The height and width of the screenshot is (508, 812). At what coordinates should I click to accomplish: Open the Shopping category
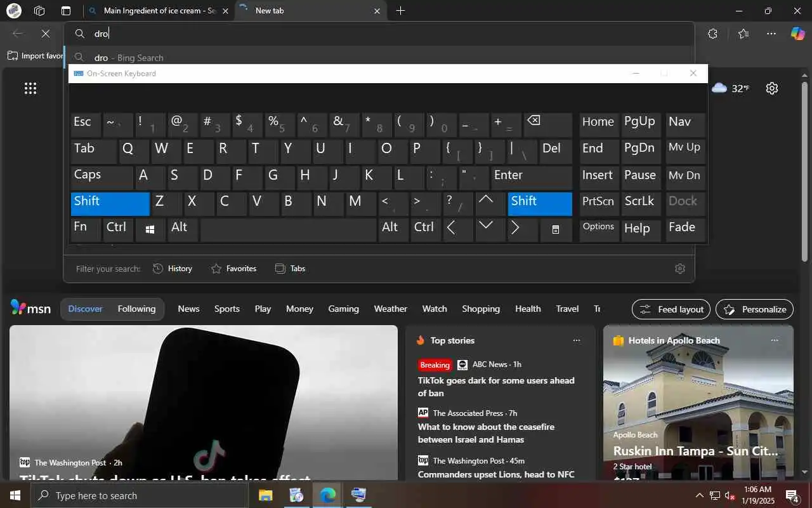pos(481,309)
